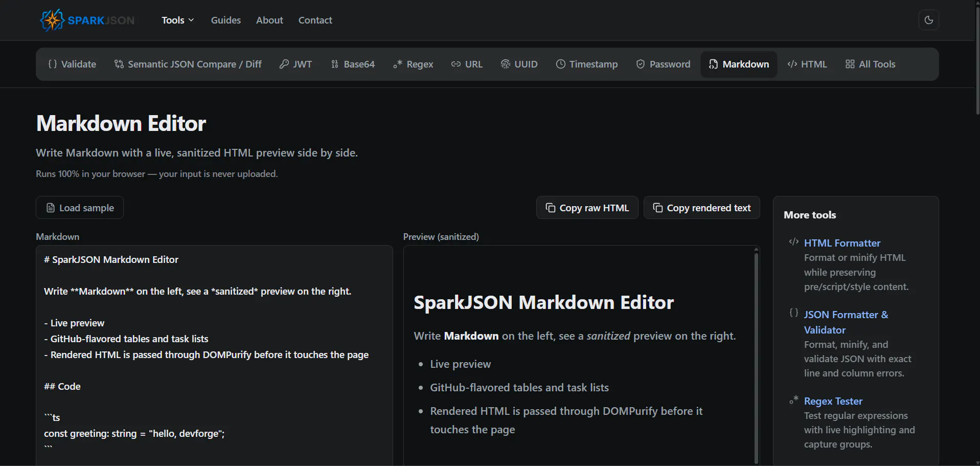Expand the Tools dropdown chevron
Viewport: 980px width, 466px height.
[x=191, y=20]
